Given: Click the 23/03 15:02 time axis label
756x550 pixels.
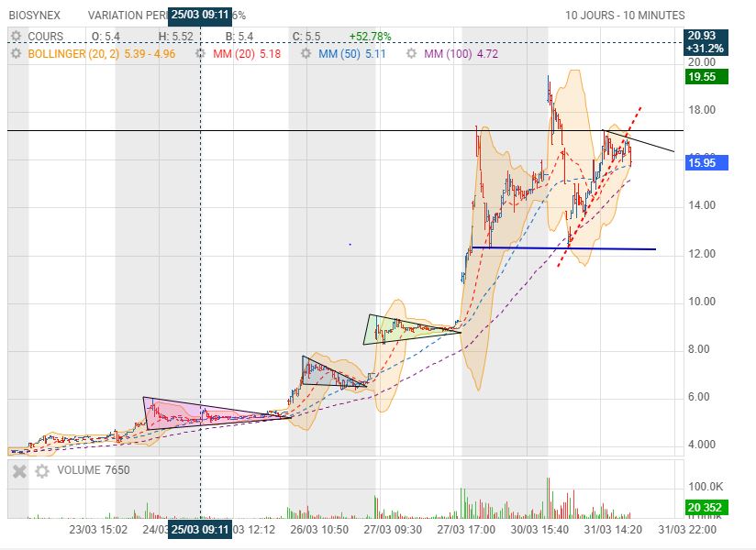Looking at the screenshot, I should pos(98,530).
